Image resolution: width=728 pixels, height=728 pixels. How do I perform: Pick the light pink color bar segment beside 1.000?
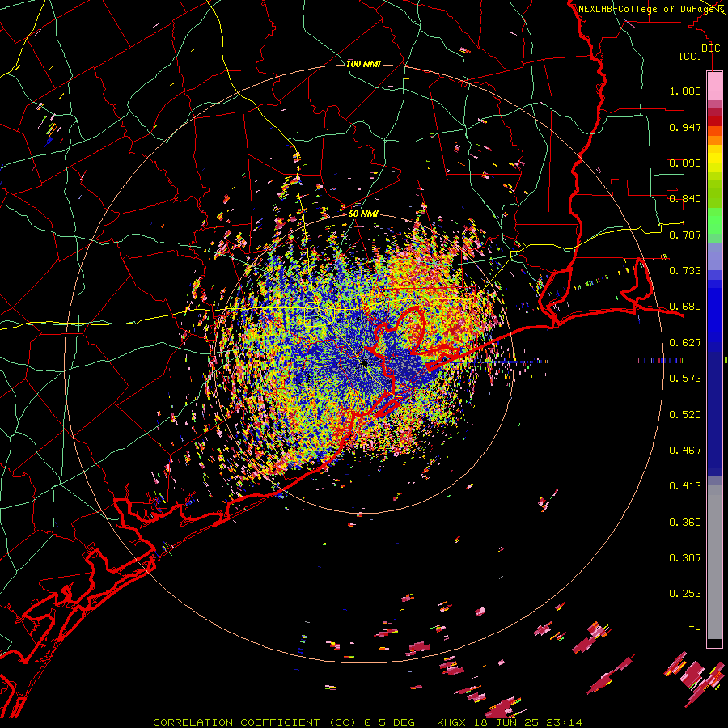[x=714, y=86]
